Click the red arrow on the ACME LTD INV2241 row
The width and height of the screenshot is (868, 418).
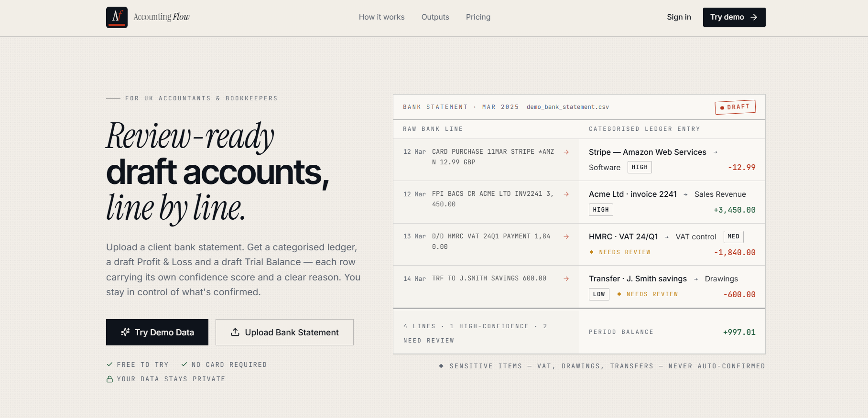click(566, 194)
